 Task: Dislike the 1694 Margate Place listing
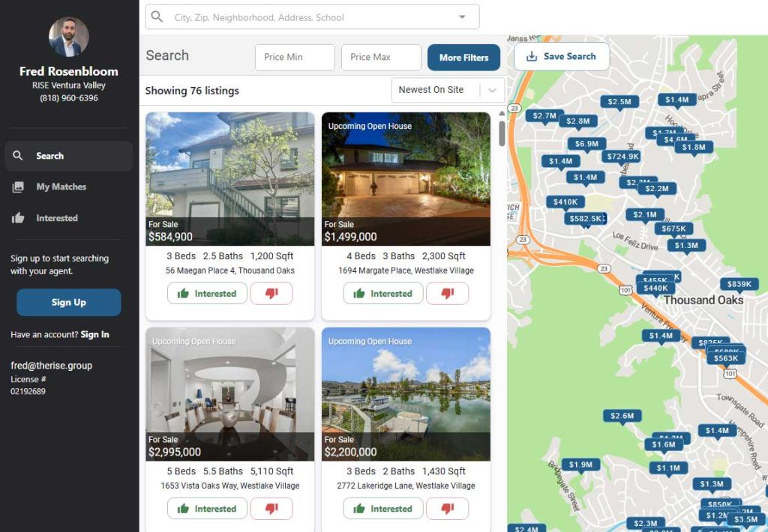(448, 293)
